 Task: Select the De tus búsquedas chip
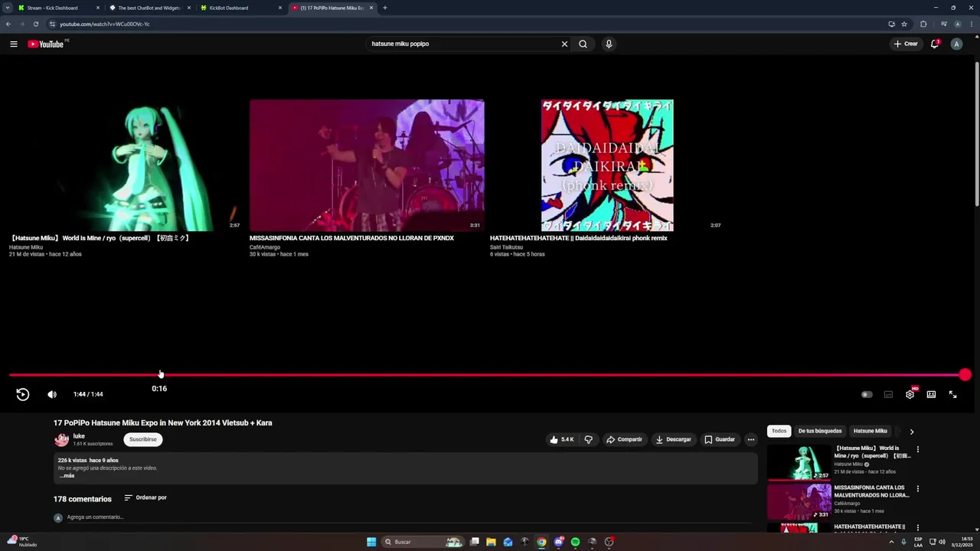820,431
